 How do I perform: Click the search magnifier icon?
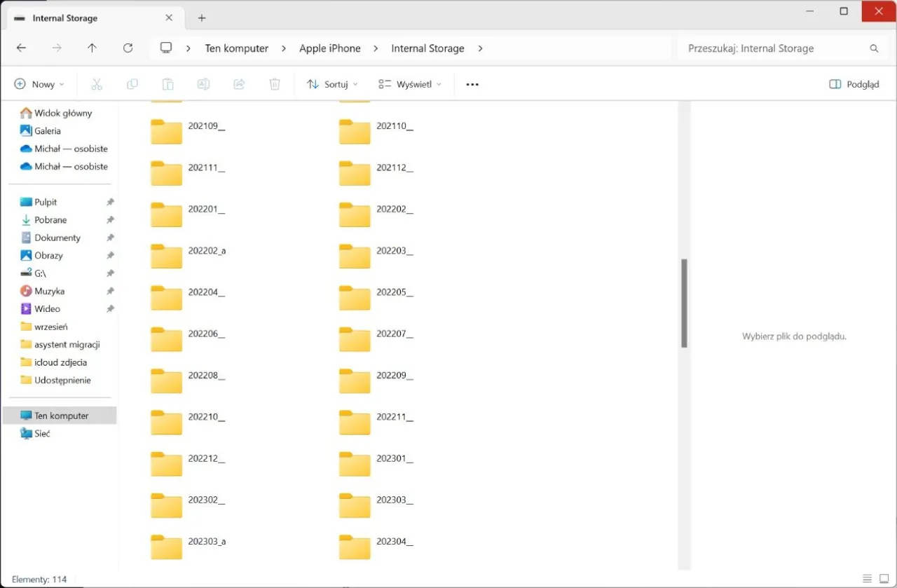pos(873,48)
